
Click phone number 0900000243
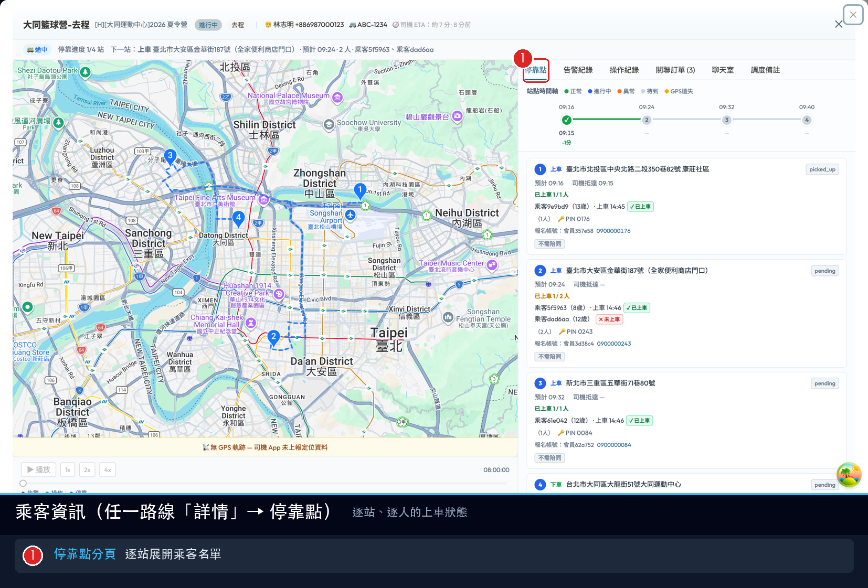click(x=614, y=344)
